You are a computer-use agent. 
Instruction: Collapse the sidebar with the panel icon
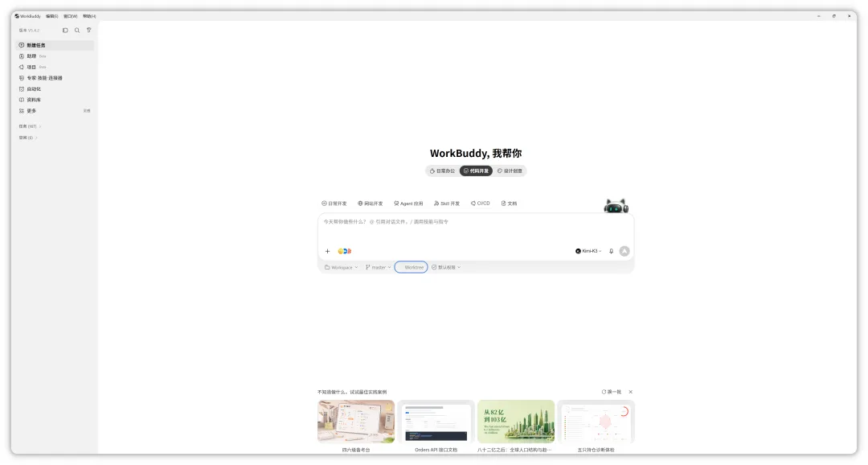[x=65, y=31]
